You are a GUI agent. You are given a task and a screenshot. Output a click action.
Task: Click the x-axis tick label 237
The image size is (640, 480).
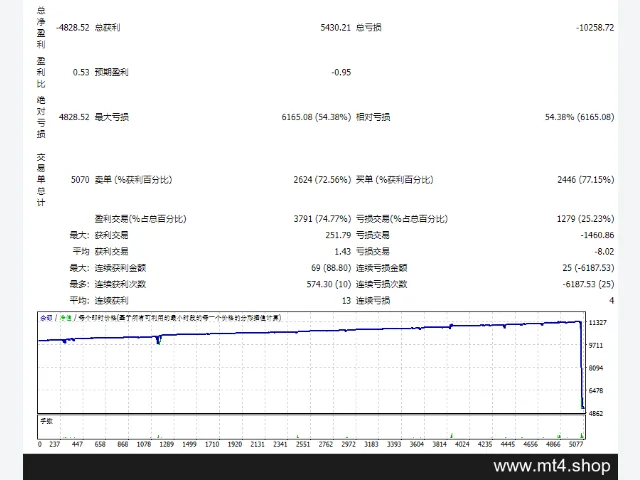click(55, 444)
